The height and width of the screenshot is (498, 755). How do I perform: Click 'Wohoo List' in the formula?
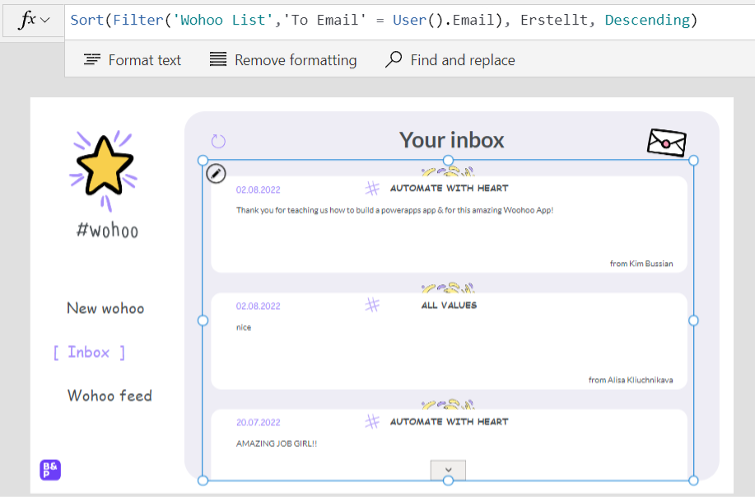[x=222, y=20]
